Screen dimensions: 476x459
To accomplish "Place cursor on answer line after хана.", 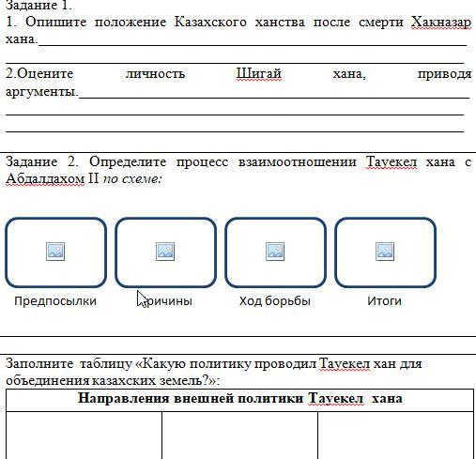I will 253,41.
